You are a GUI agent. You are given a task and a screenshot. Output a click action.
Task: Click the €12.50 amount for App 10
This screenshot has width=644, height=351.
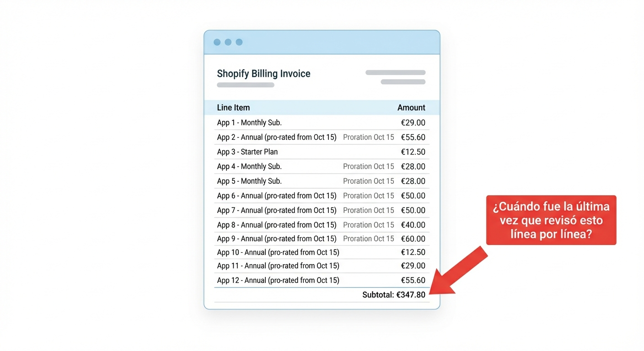tap(413, 252)
